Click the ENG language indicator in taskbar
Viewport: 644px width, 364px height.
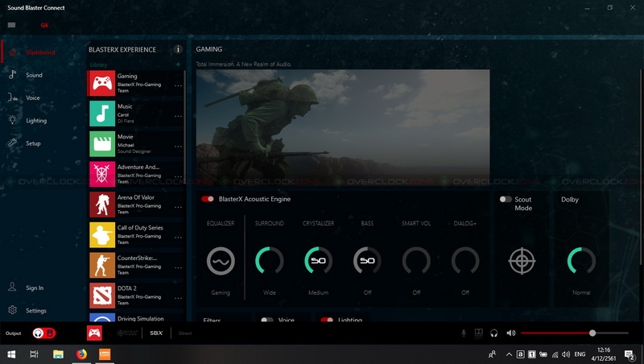tap(580, 354)
